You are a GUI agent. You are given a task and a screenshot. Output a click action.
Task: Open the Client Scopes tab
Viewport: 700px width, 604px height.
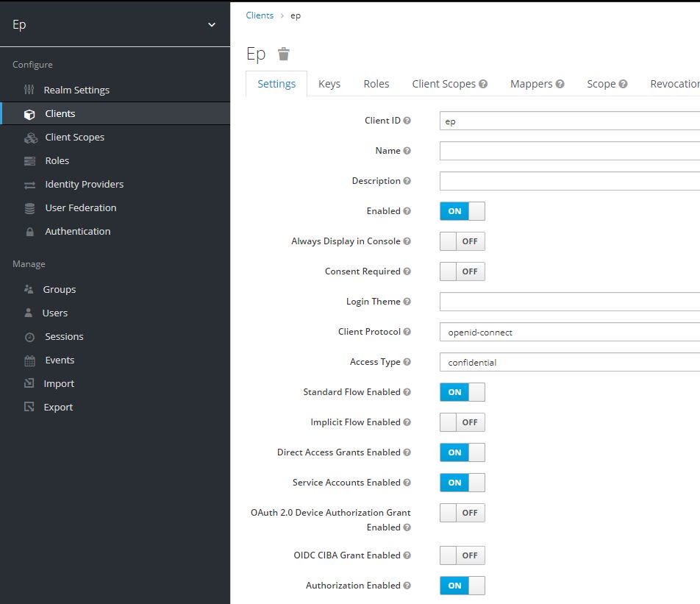(x=449, y=84)
